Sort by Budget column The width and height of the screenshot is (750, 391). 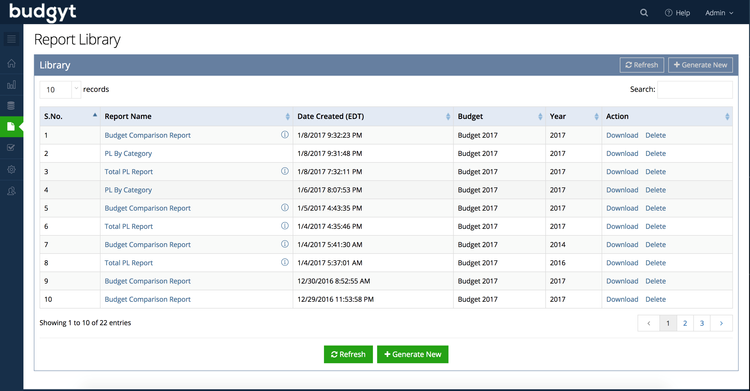(499, 116)
